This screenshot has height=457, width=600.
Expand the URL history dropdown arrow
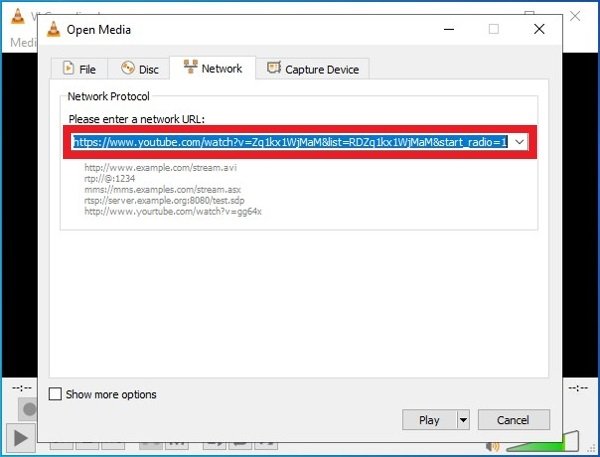click(x=519, y=142)
